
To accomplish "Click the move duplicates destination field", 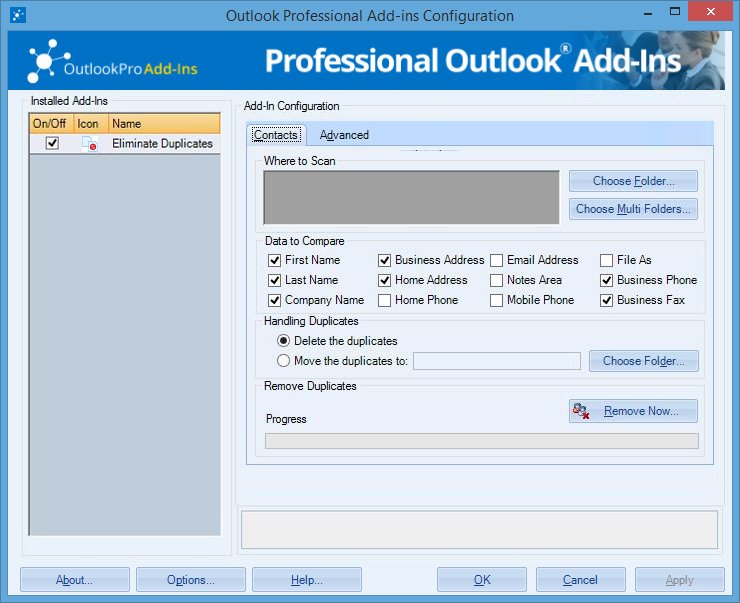I will tap(497, 361).
